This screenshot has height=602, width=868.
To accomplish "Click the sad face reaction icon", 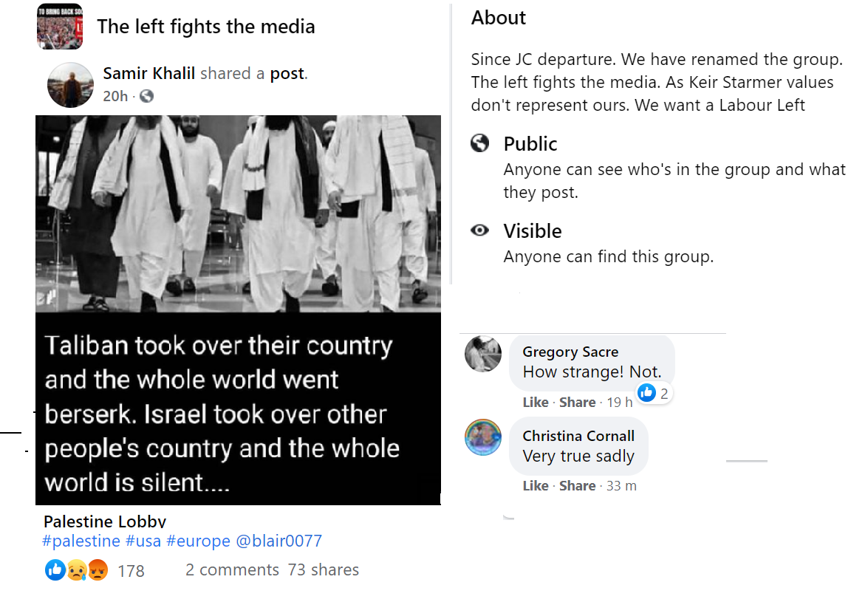I will [x=76, y=569].
